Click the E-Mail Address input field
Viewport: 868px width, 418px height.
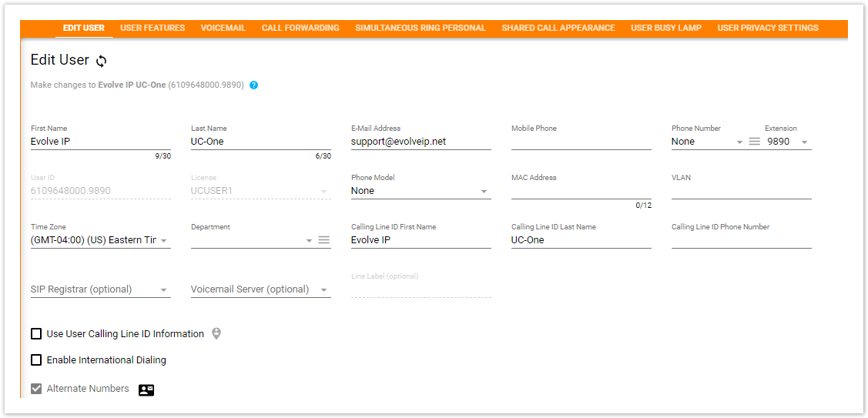pos(421,142)
